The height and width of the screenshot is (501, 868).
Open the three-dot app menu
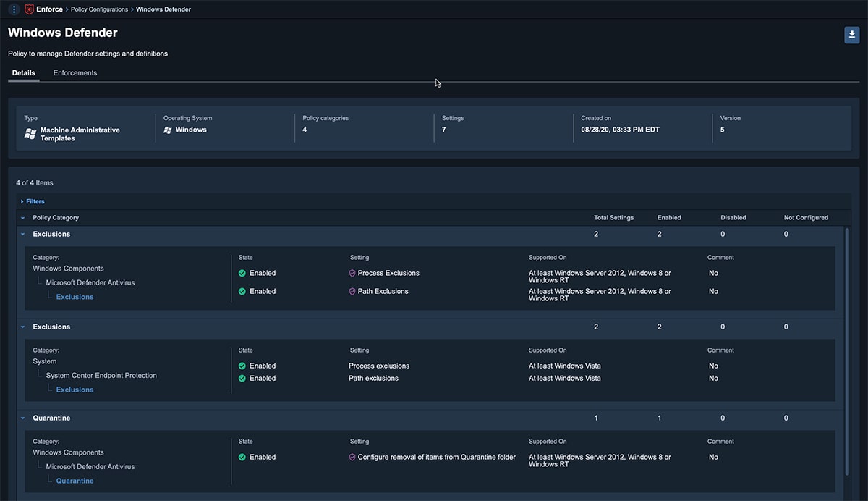pyautogui.click(x=14, y=9)
